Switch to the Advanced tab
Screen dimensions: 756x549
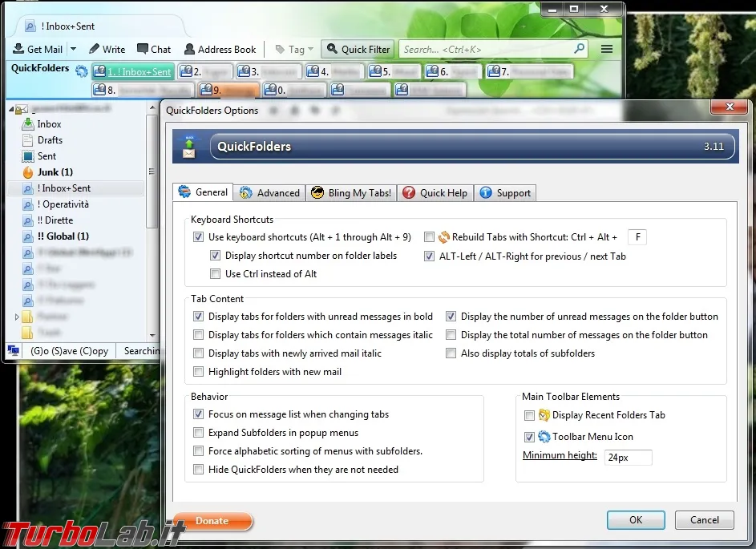269,193
